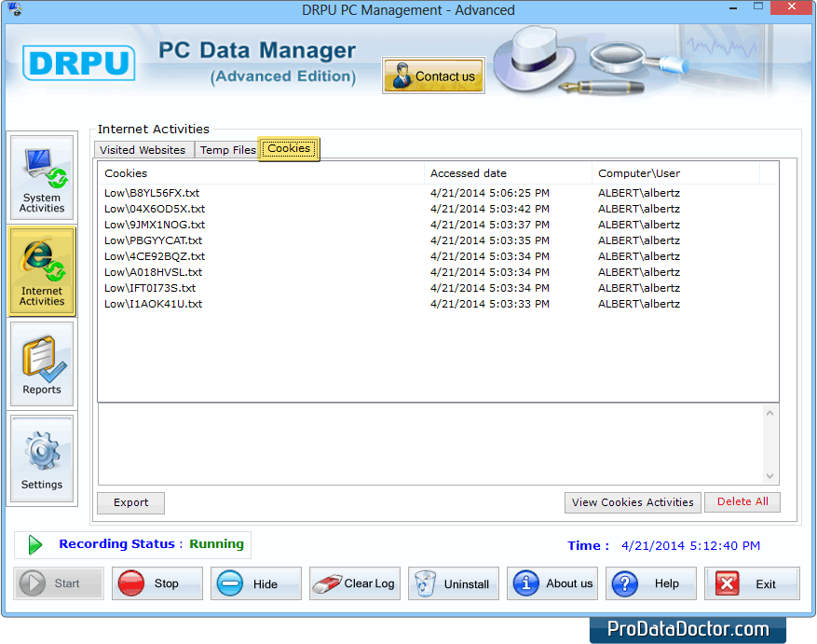
Task: Select cookie row Low\PBGYYCAT.txt
Action: [438, 240]
